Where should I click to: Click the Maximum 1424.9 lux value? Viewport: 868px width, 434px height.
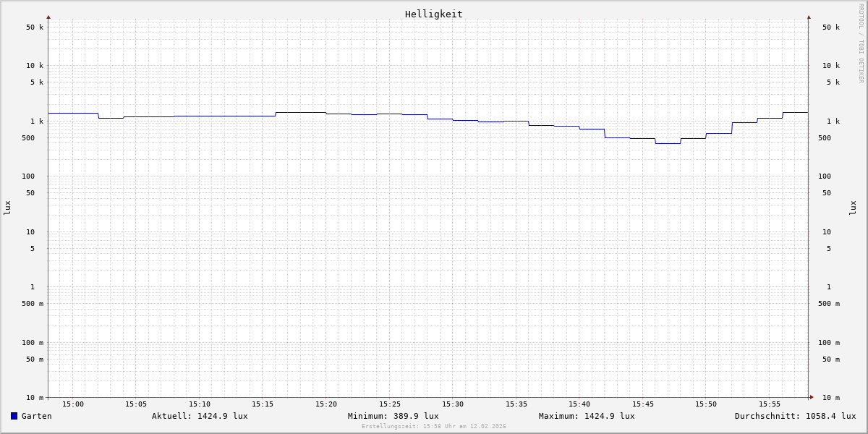click(x=587, y=416)
